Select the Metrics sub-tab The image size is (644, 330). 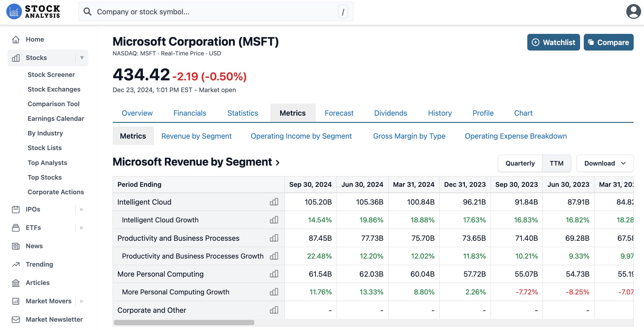[133, 136]
